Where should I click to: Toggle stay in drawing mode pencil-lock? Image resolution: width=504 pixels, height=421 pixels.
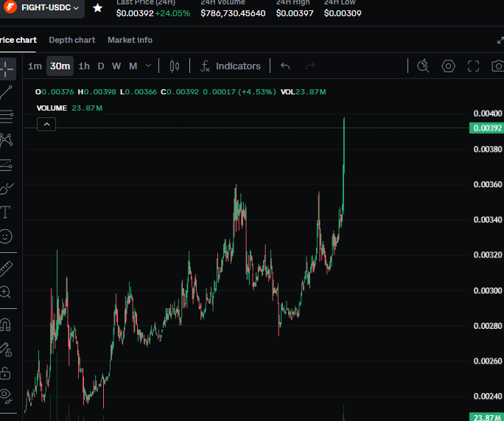[6, 349]
